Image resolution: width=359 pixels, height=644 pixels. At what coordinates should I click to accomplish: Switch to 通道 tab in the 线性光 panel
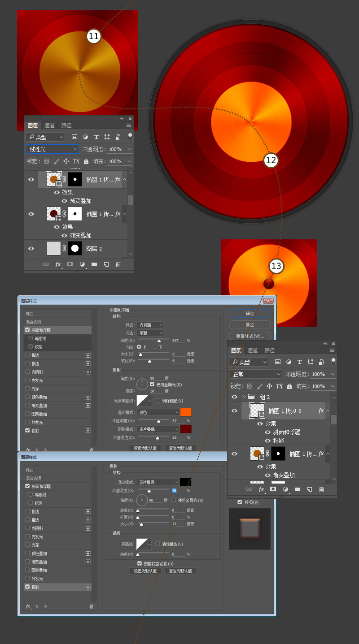click(x=49, y=125)
